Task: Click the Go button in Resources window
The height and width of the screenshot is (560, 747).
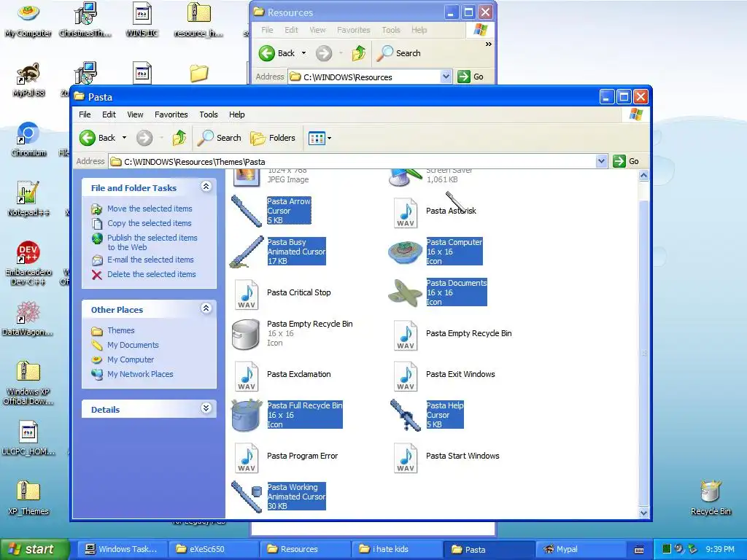Action: click(x=471, y=77)
